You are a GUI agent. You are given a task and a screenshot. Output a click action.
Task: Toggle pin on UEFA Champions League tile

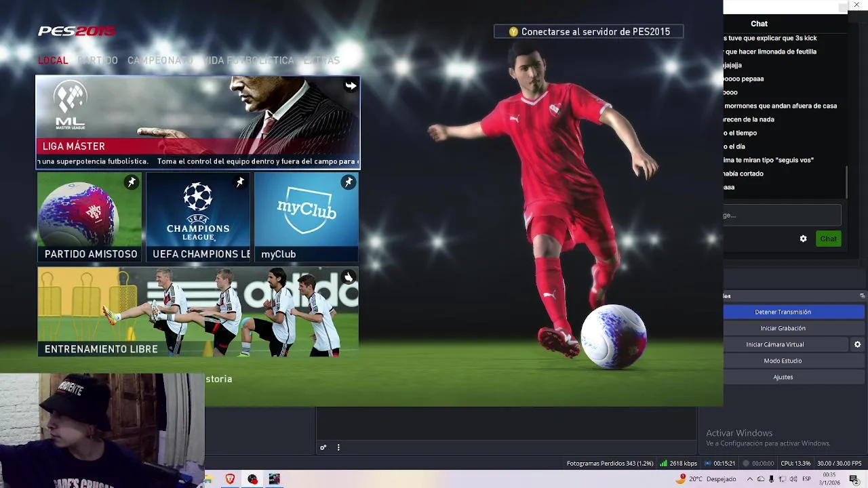[240, 182]
